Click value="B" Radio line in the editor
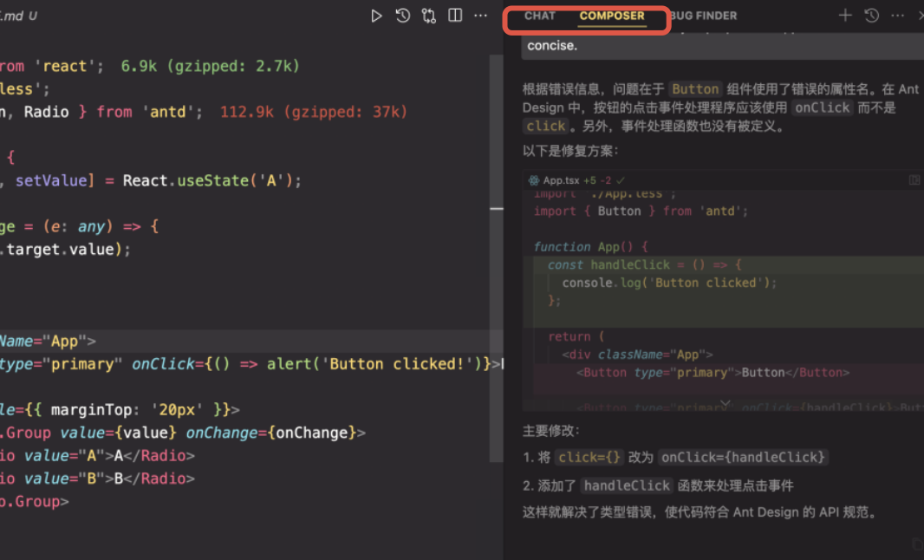924x560 pixels. pos(97,479)
